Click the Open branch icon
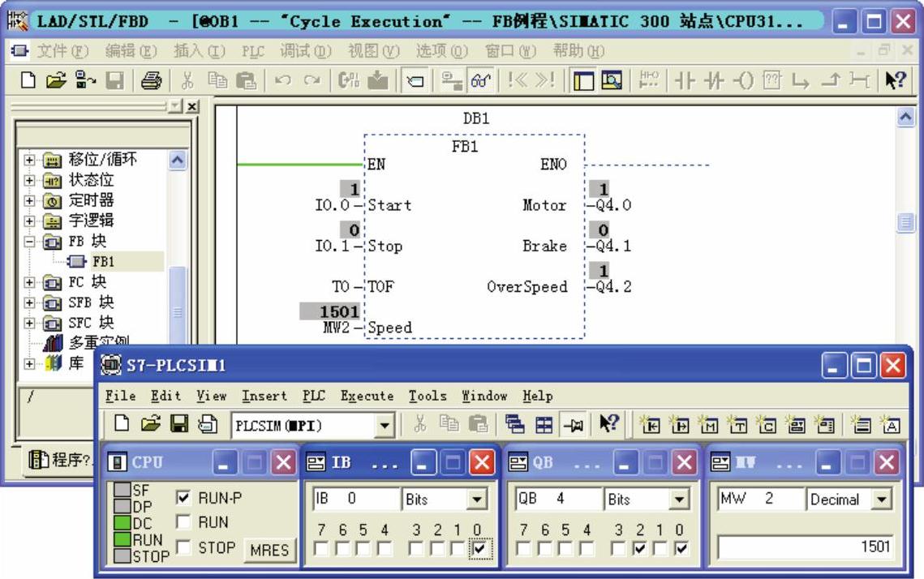The height and width of the screenshot is (579, 924). point(800,80)
